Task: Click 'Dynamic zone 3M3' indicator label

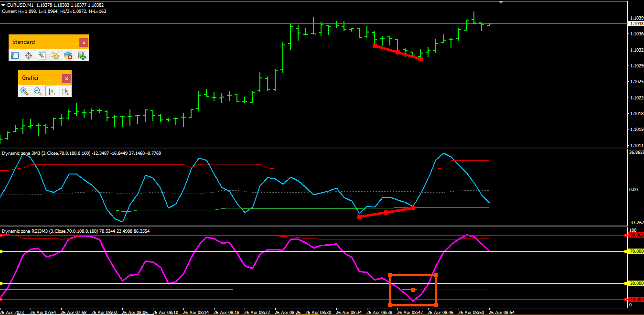Action: tap(21, 153)
